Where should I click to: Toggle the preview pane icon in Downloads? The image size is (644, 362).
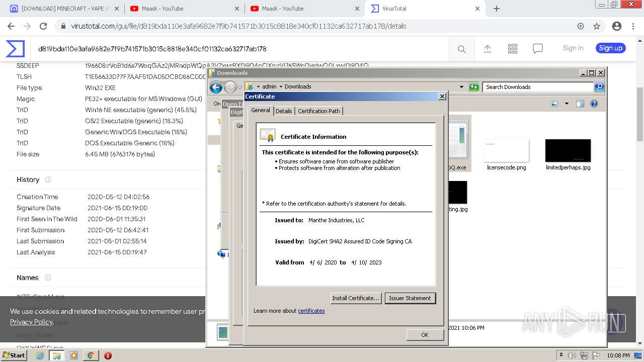[580, 104]
